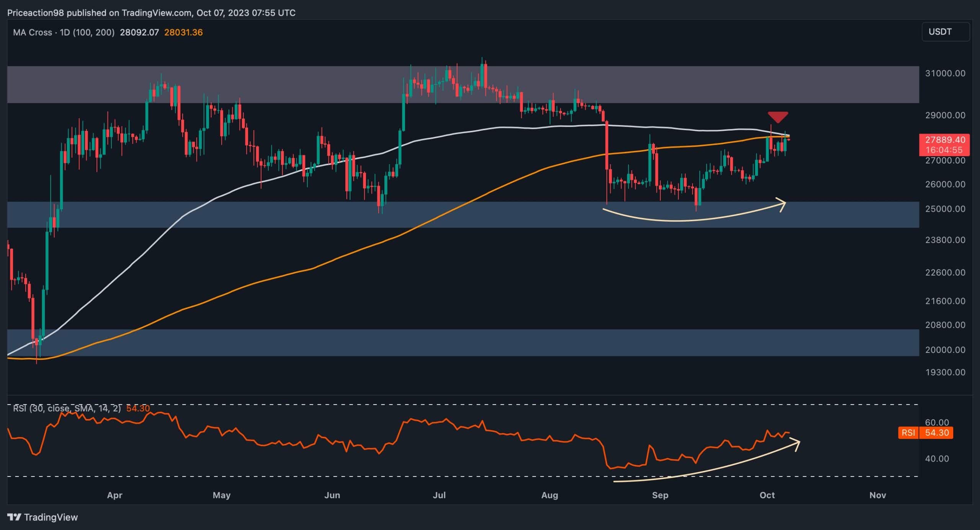Click the RSI indicator legend label
The width and height of the screenshot is (980, 530).
tap(67, 408)
